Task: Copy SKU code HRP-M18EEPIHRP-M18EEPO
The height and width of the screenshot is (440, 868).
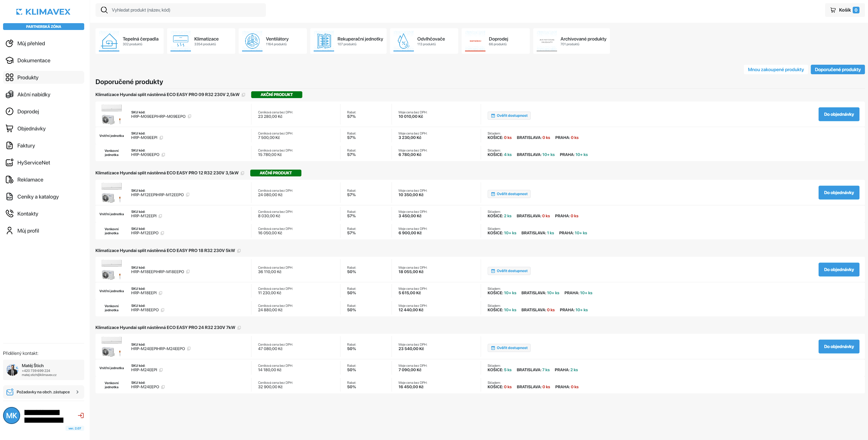Action: point(188,272)
